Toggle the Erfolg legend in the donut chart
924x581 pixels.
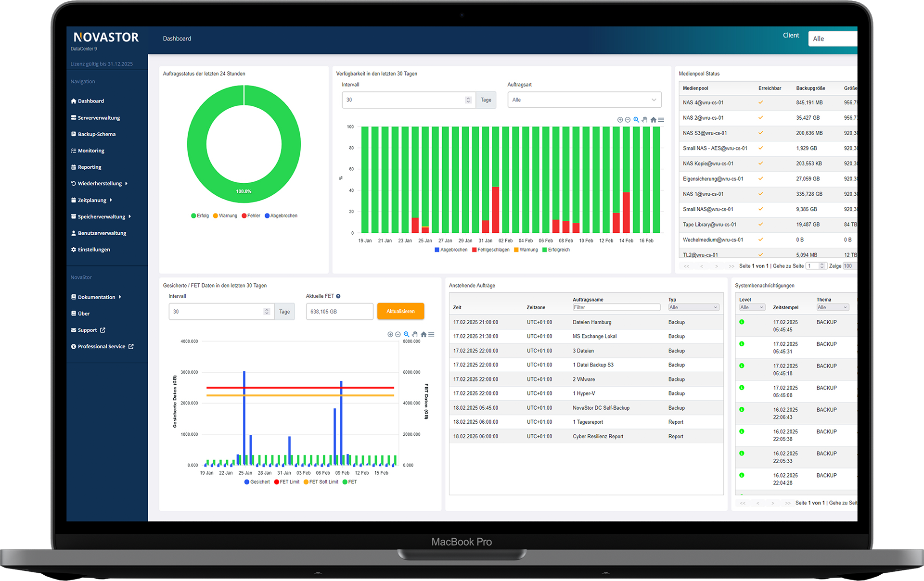[200, 215]
